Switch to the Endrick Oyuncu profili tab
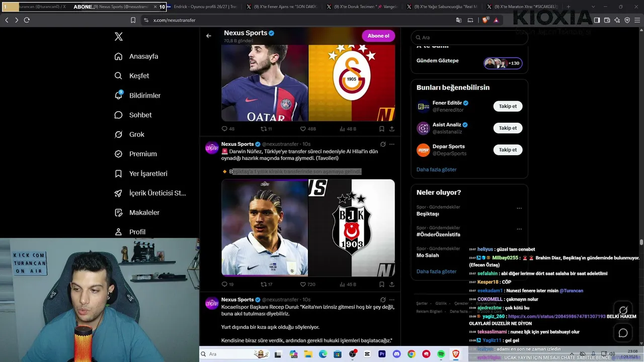The image size is (644, 362). 202,7
